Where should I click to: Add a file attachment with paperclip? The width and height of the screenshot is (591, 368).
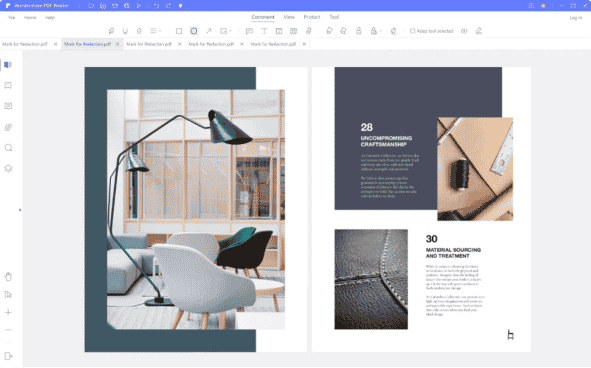point(308,31)
